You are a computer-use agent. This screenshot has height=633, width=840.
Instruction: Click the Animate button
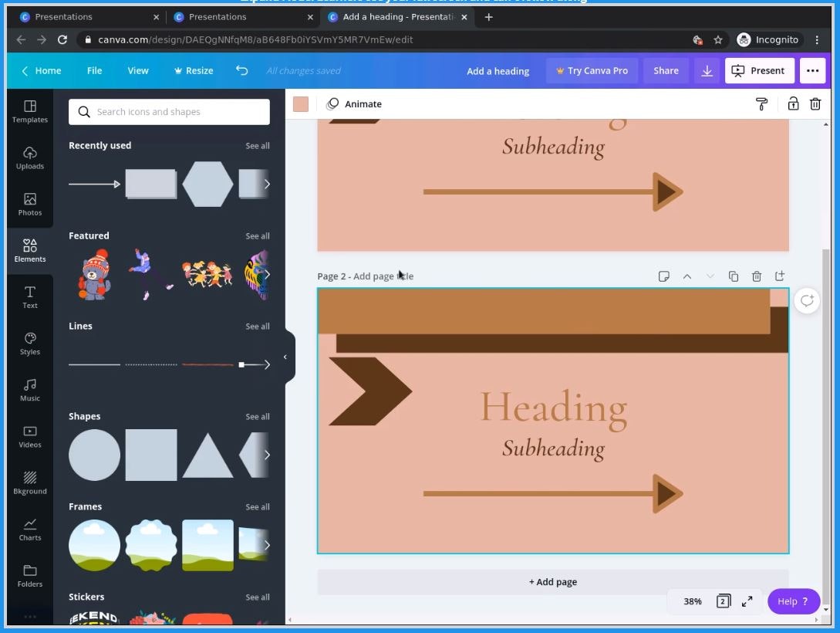point(354,104)
